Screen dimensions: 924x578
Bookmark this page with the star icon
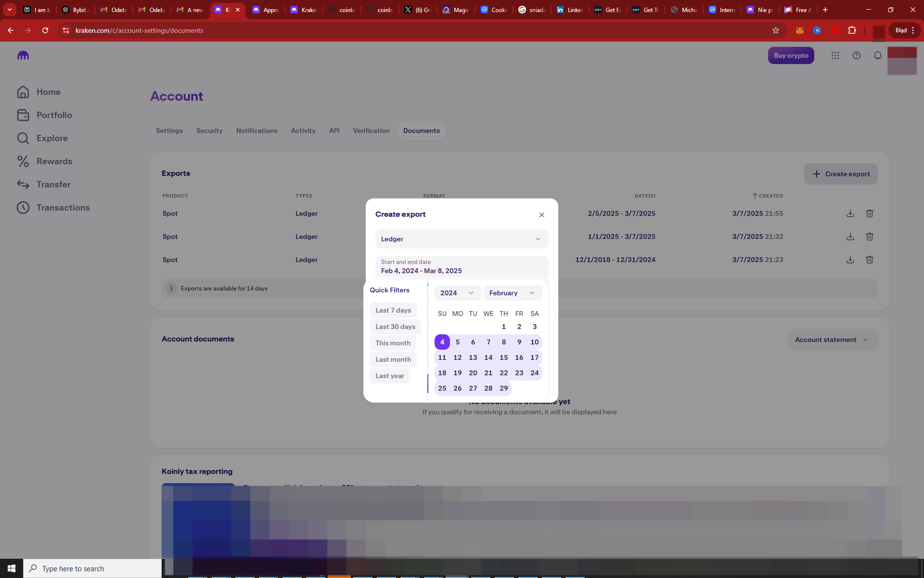(776, 30)
